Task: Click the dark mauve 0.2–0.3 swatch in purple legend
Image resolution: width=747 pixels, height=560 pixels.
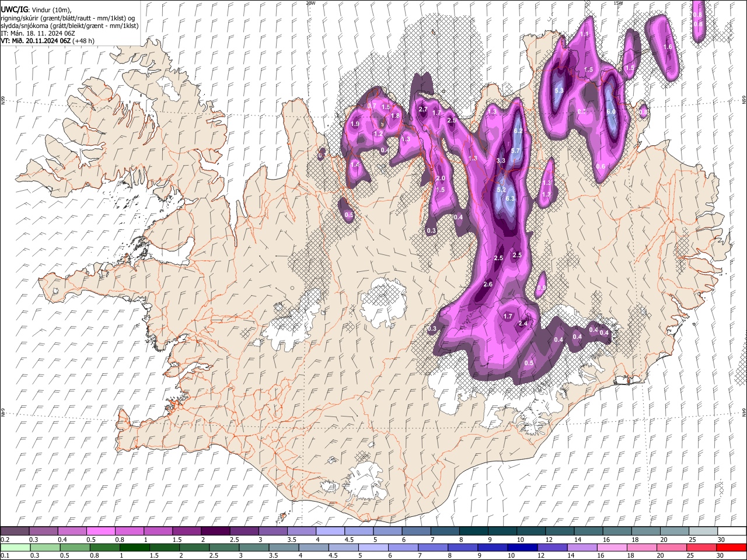Action: coord(15,531)
